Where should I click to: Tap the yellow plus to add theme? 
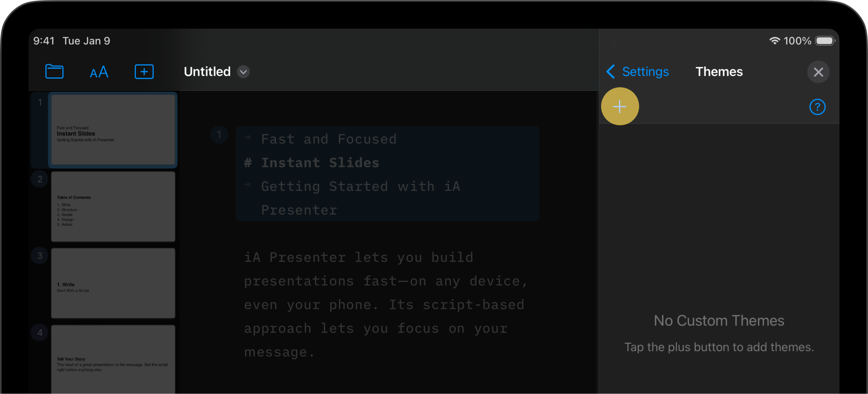[x=620, y=107]
